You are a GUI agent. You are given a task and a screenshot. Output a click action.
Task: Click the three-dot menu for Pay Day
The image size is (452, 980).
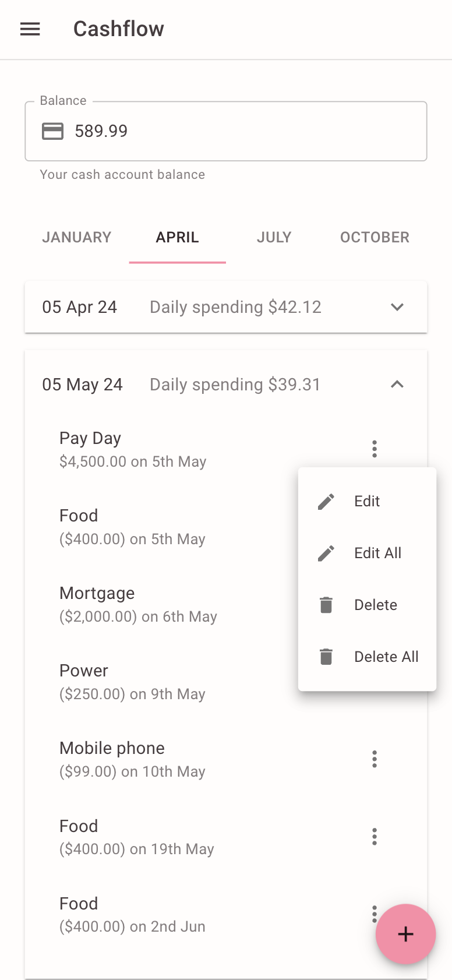pos(375,449)
